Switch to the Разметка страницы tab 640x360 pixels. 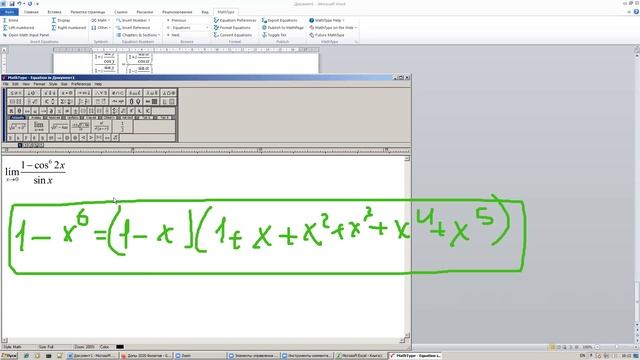point(88,12)
